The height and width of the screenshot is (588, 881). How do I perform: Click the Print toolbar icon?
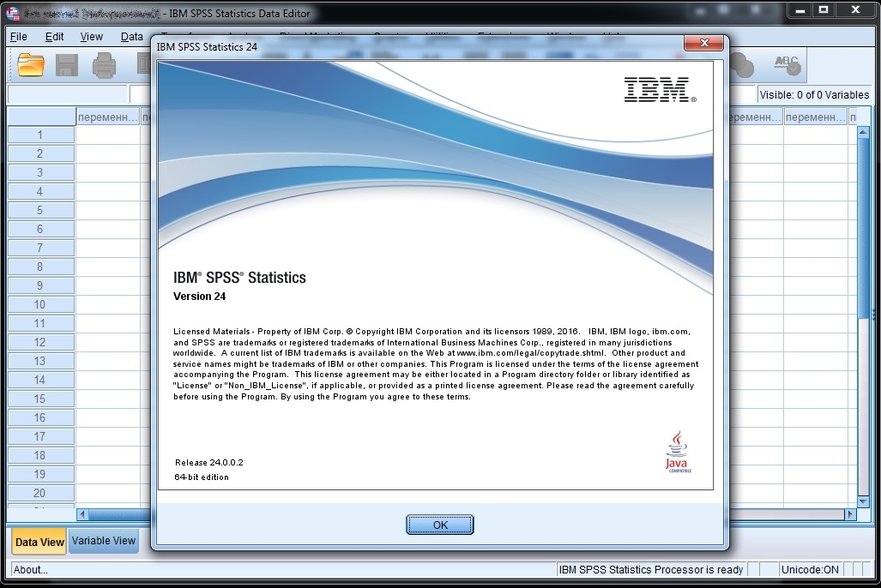coord(104,65)
